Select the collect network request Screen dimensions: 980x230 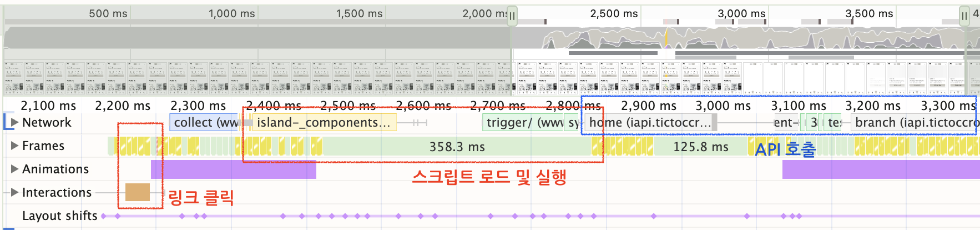pos(204,122)
